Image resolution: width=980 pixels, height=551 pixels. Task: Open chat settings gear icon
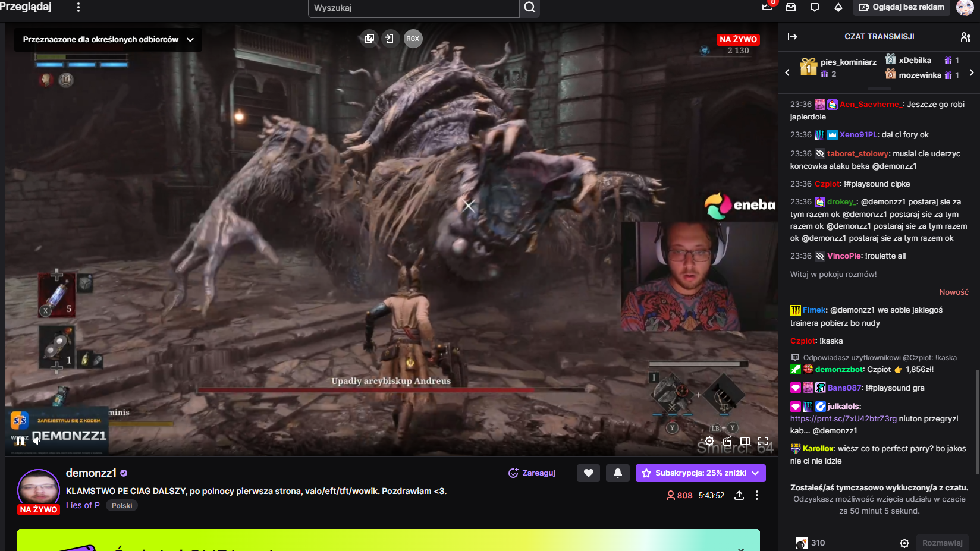(x=904, y=543)
